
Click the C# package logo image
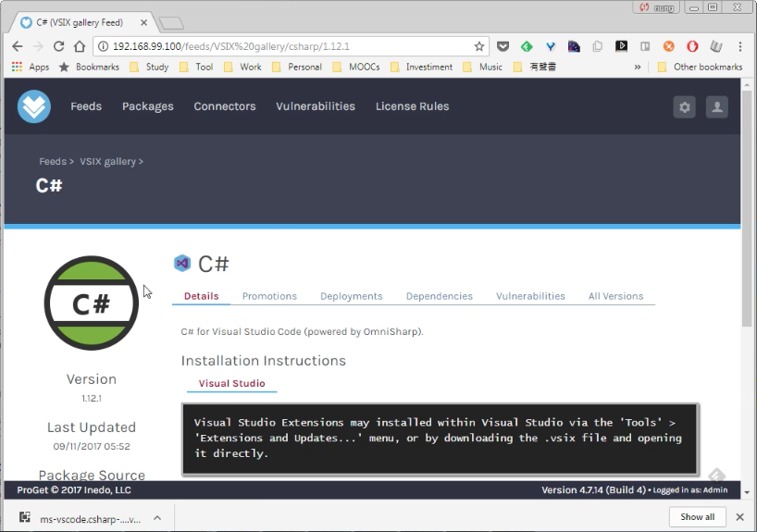tap(92, 303)
